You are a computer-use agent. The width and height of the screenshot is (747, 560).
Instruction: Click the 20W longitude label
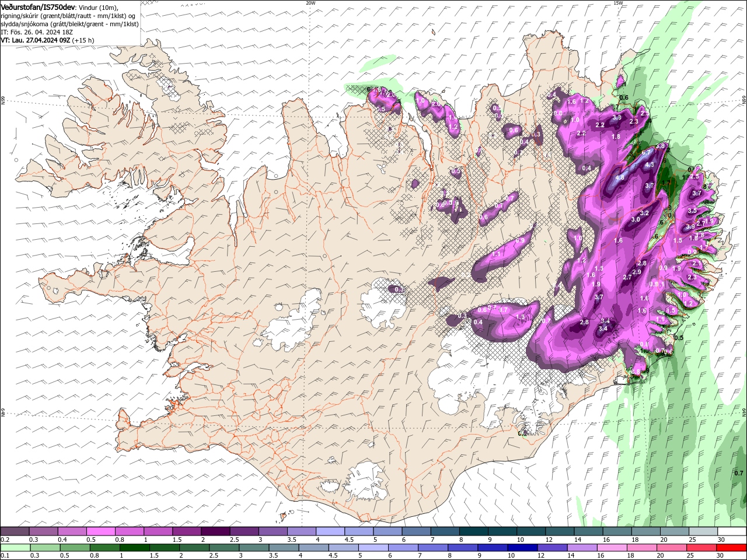(310, 3)
